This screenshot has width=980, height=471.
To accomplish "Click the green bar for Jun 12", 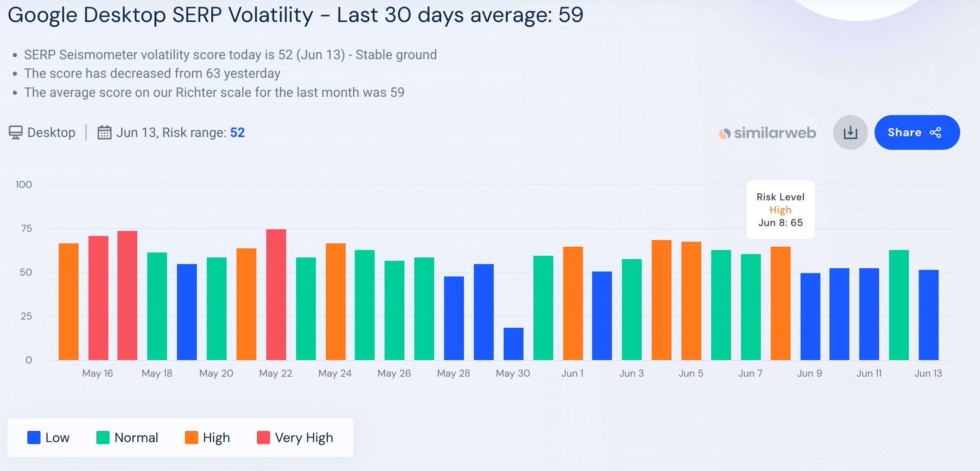I will 899,305.
